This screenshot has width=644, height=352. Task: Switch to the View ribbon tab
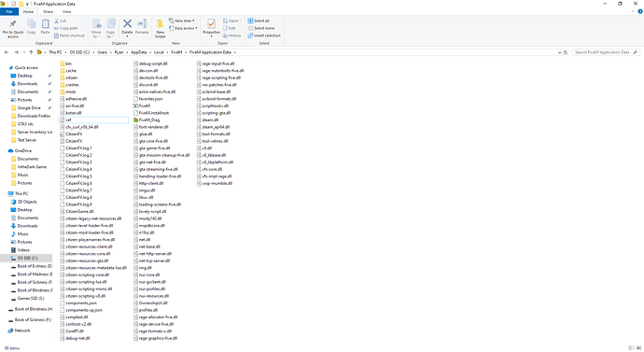66,11
